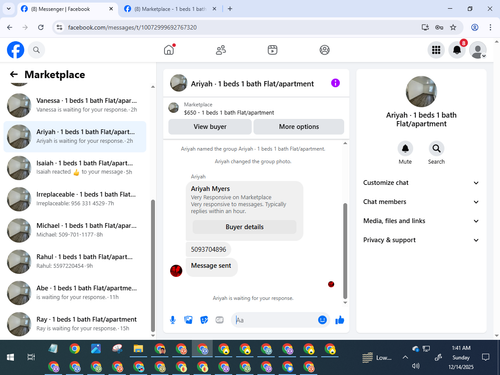Viewport: 500px width, 375px height.
Task: Open the emoji picker smiley icon
Action: 322,320
